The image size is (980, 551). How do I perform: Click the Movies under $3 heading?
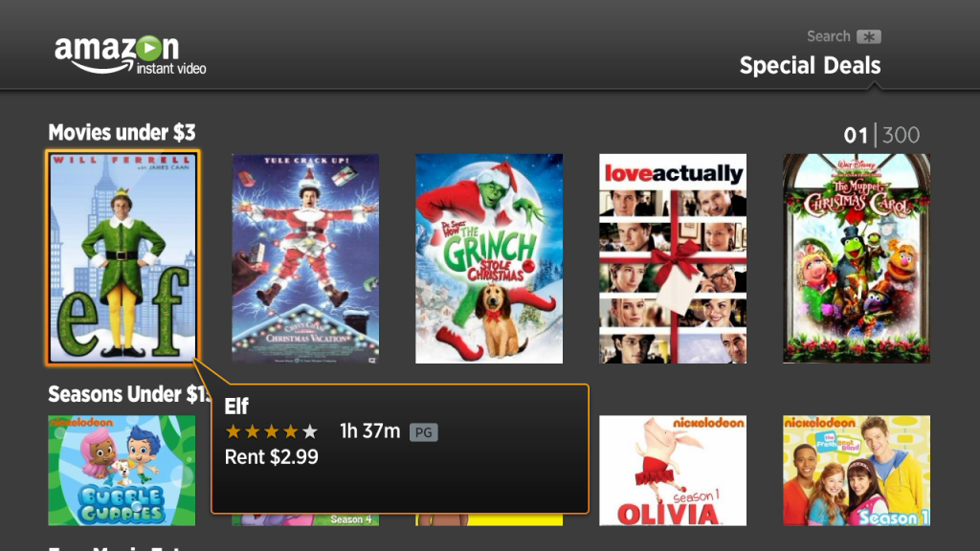[122, 132]
